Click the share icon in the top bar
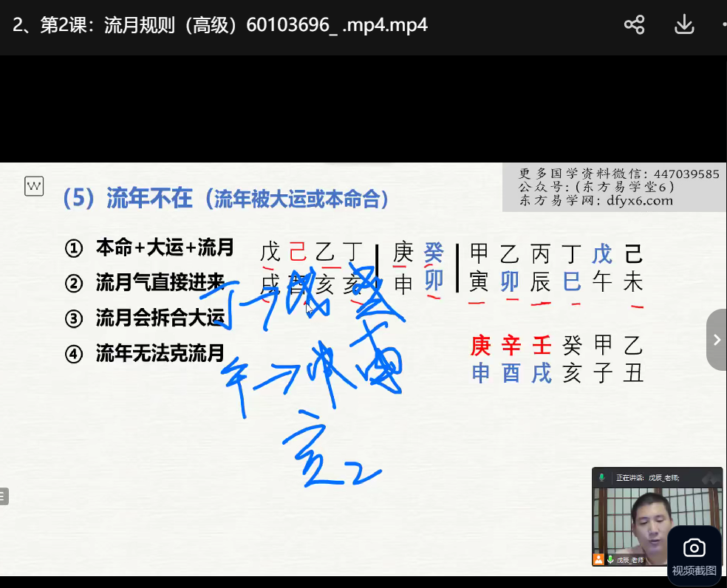 point(634,25)
